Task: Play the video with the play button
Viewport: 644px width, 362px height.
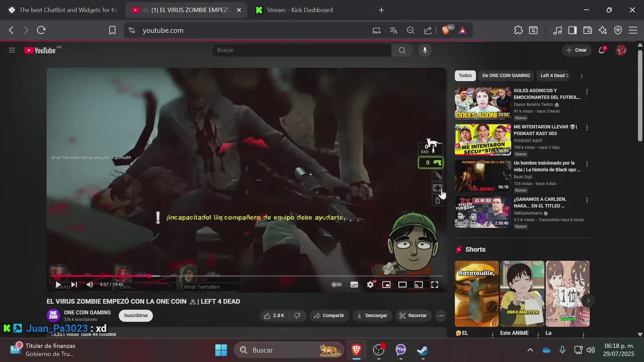Action: pos(58,285)
